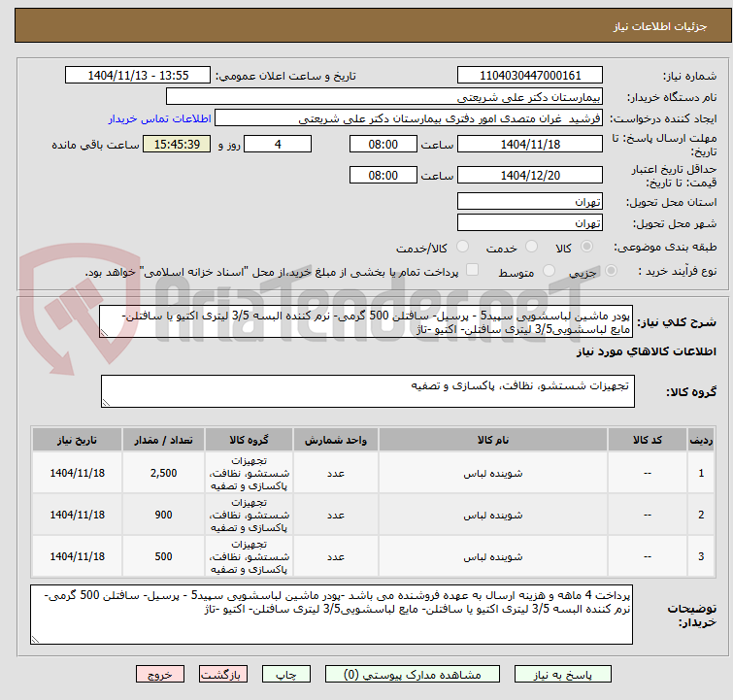Image resolution: width=733 pixels, height=700 pixels.
Task: Click the buyer organization name field
Action: pyautogui.click(x=384, y=97)
